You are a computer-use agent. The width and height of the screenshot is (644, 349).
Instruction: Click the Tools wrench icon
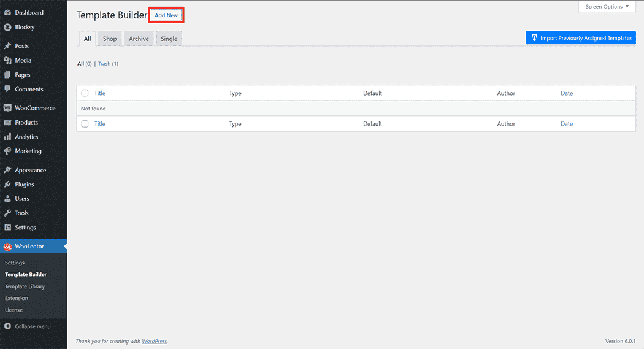pos(7,213)
